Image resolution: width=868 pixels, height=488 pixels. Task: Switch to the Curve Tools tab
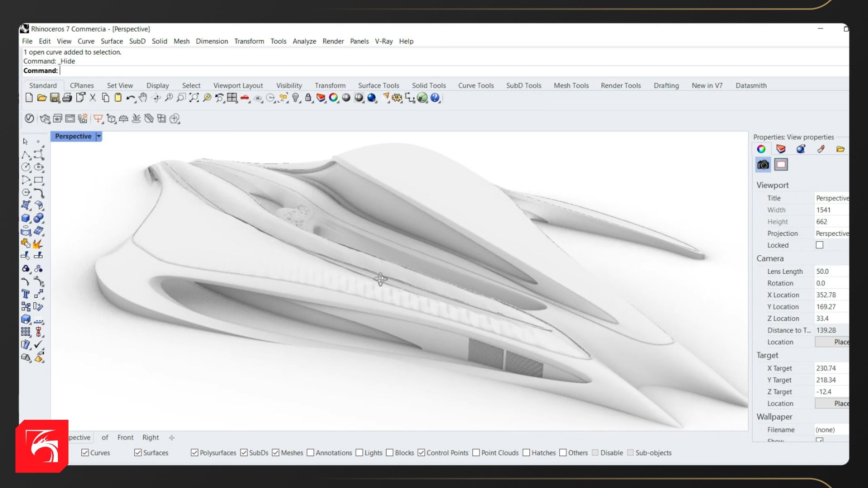[476, 85]
